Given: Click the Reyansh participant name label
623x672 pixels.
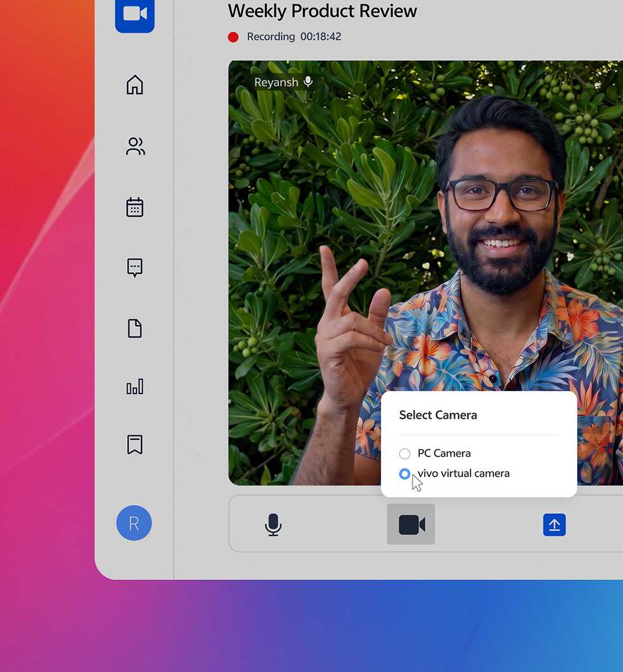Looking at the screenshot, I should (276, 82).
